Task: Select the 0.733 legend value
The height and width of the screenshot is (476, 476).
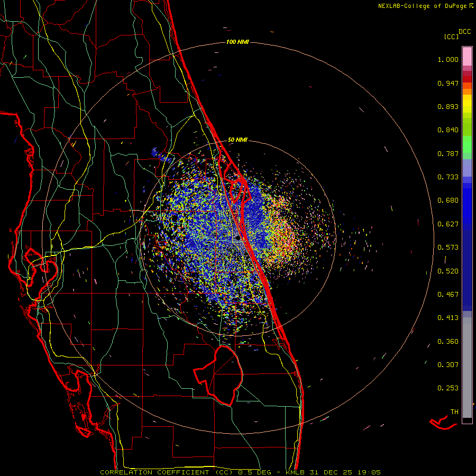Action: 448,177
